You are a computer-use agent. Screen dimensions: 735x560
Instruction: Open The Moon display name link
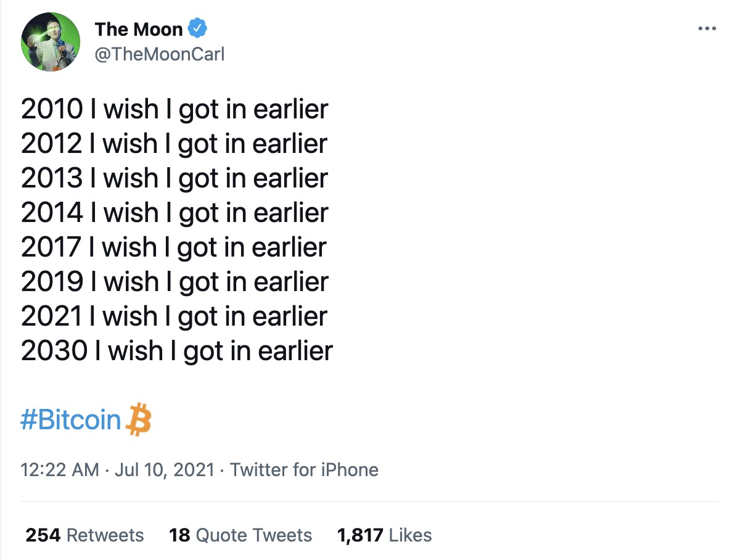point(139,29)
